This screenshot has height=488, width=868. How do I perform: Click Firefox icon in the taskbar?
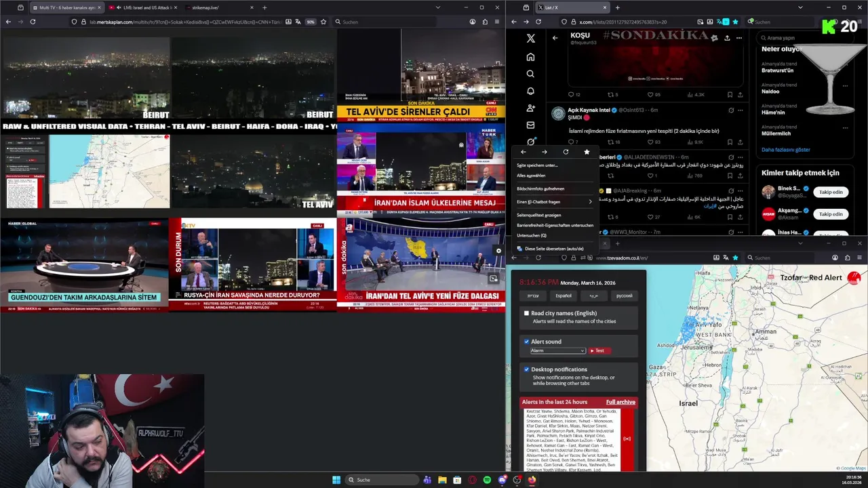[532, 480]
